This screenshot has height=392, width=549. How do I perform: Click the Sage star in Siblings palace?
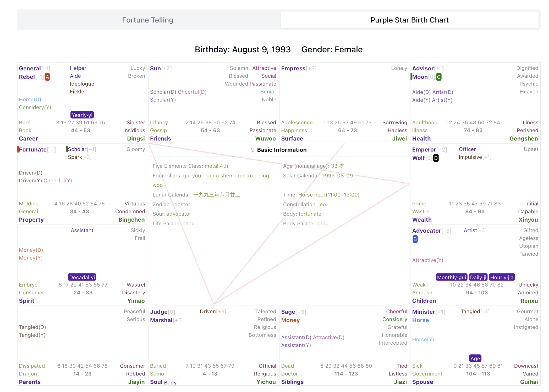(288, 312)
